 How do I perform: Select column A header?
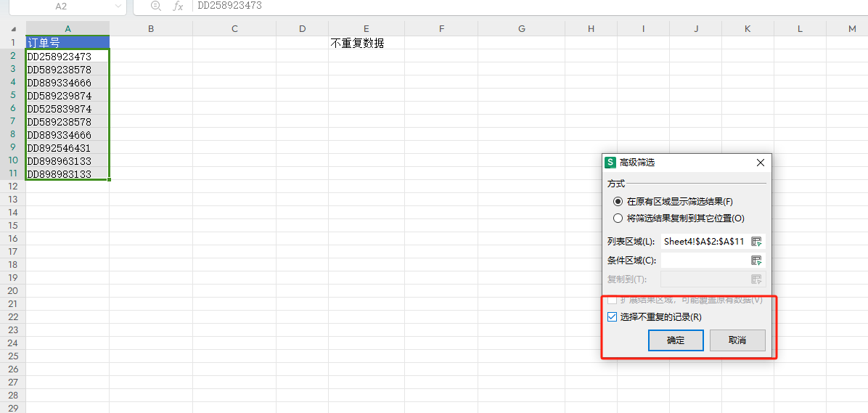point(67,29)
